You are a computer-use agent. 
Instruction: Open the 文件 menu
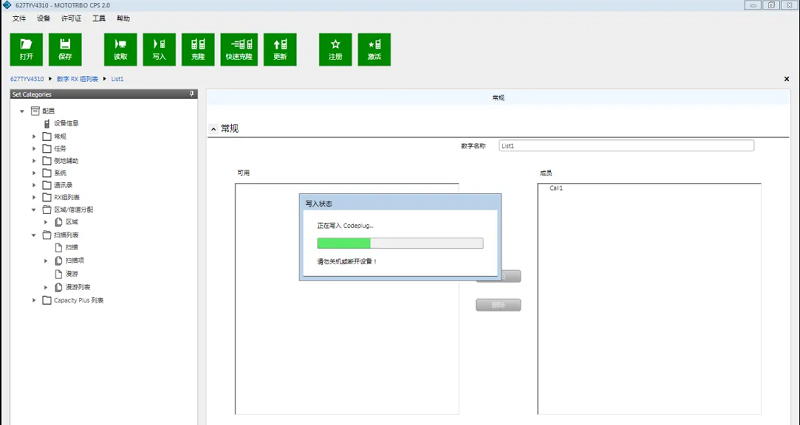tap(19, 18)
